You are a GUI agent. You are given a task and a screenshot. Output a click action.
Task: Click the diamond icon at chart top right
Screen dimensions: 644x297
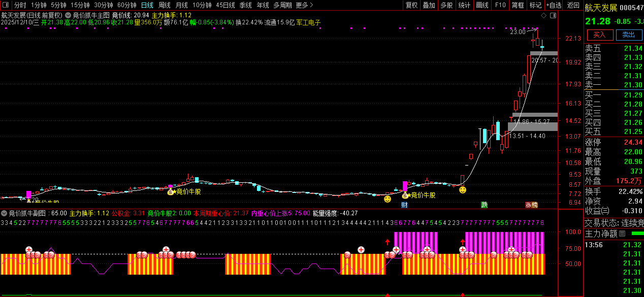543,16
